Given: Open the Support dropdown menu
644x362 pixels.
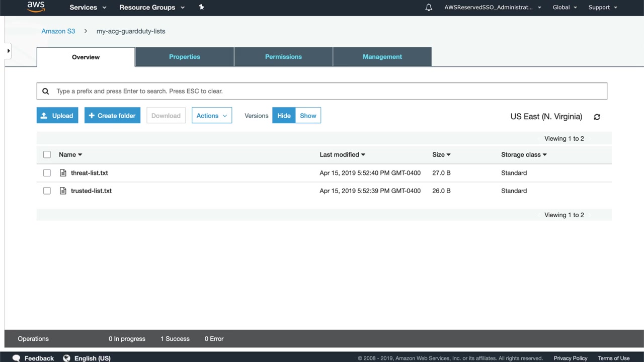Looking at the screenshot, I should pyautogui.click(x=603, y=8).
